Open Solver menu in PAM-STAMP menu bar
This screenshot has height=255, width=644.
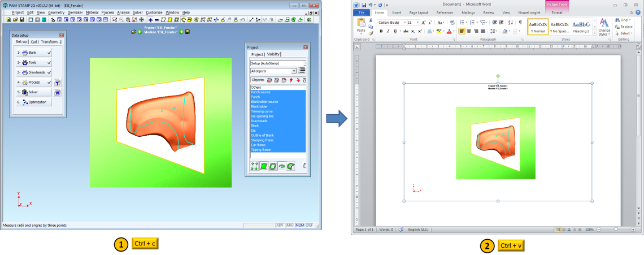pyautogui.click(x=138, y=13)
